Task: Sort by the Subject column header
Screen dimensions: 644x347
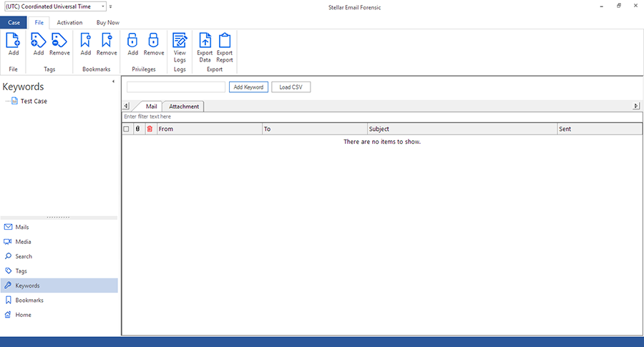Action: coord(462,129)
